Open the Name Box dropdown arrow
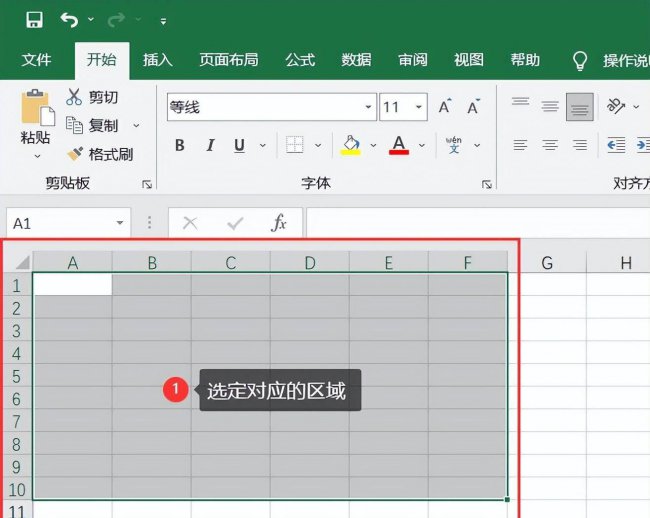This screenshot has height=518, width=650. [x=120, y=223]
